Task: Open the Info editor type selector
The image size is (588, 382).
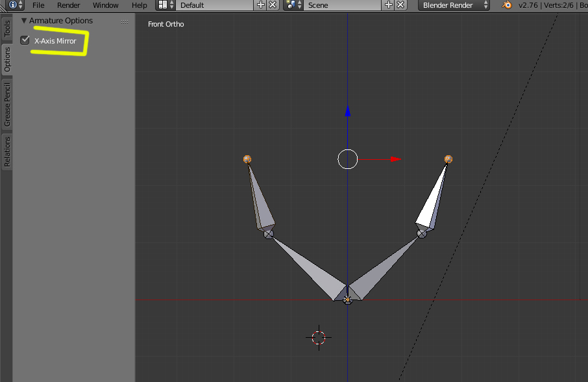Action: coord(16,5)
